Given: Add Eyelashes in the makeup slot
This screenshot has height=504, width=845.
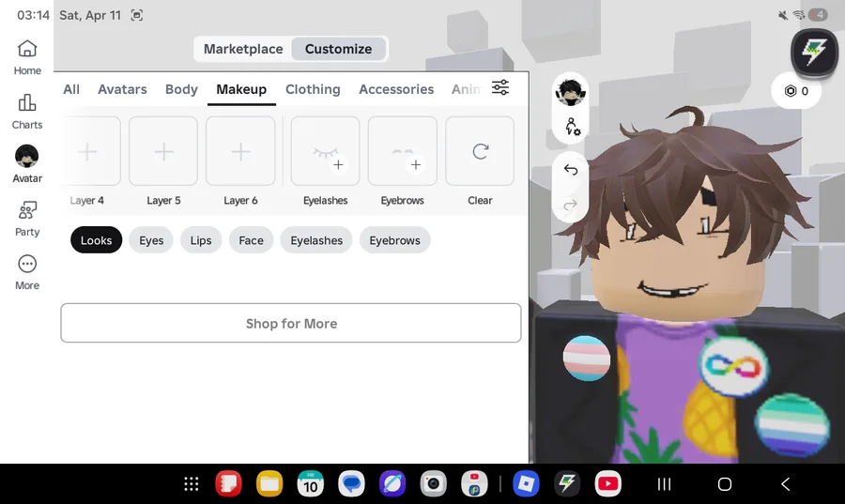Looking at the screenshot, I should tap(326, 151).
